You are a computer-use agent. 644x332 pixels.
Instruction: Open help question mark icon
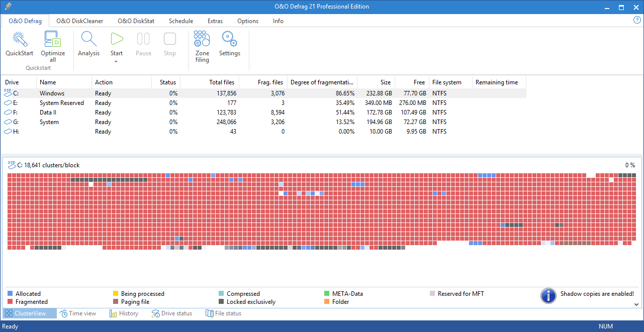click(x=637, y=20)
